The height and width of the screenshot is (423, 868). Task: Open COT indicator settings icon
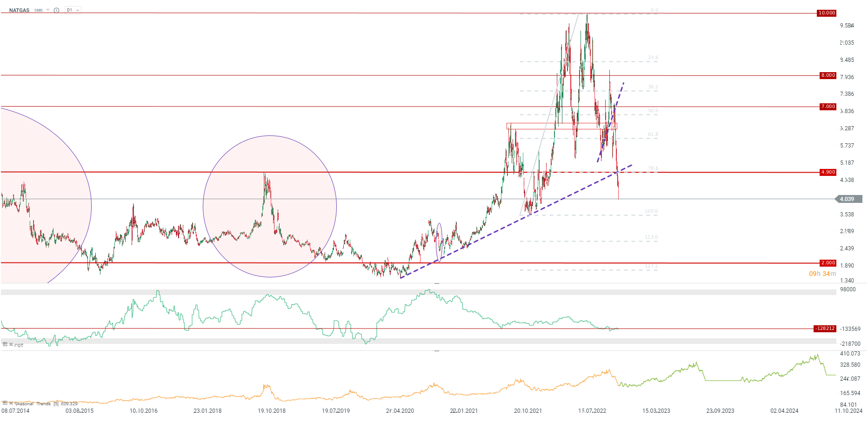coord(5,344)
